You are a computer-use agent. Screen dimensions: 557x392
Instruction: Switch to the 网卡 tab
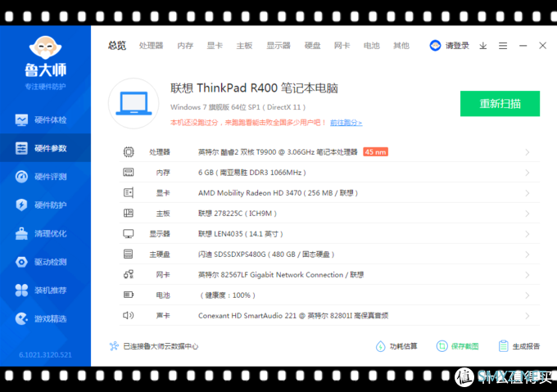coord(342,45)
